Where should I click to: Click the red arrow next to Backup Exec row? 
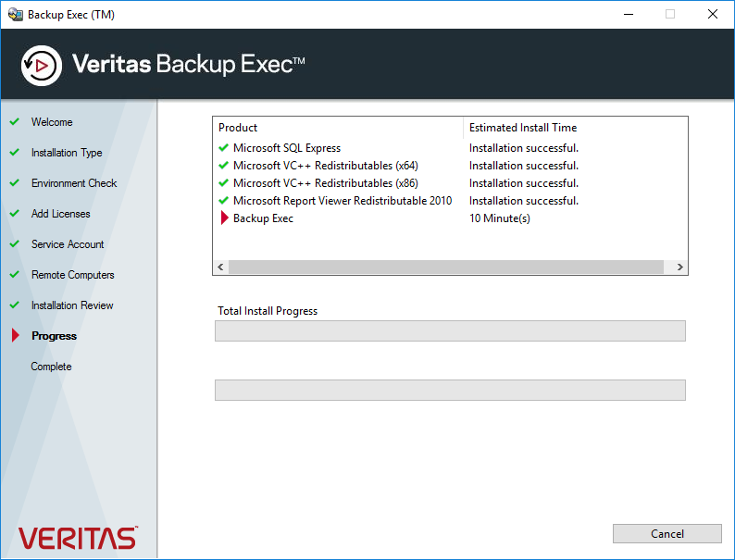click(x=225, y=218)
